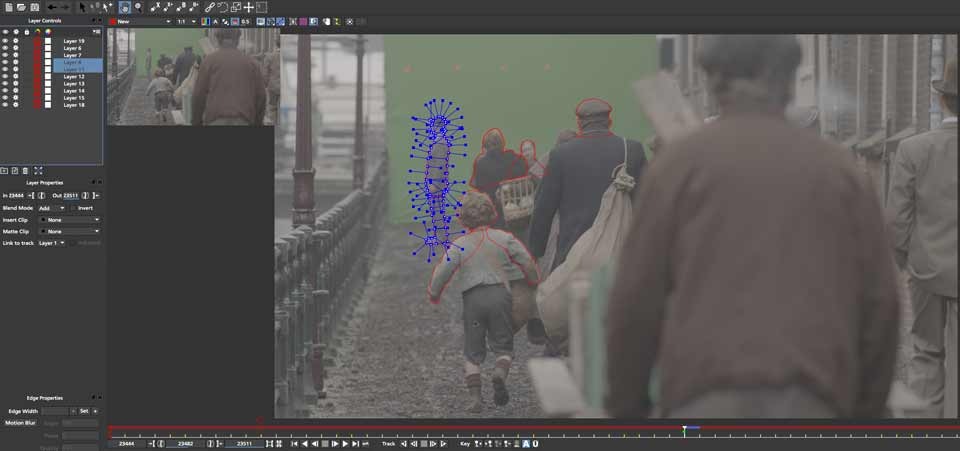Duplicate the selected layer icon
The width and height of the screenshot is (960, 451).
click(15, 170)
